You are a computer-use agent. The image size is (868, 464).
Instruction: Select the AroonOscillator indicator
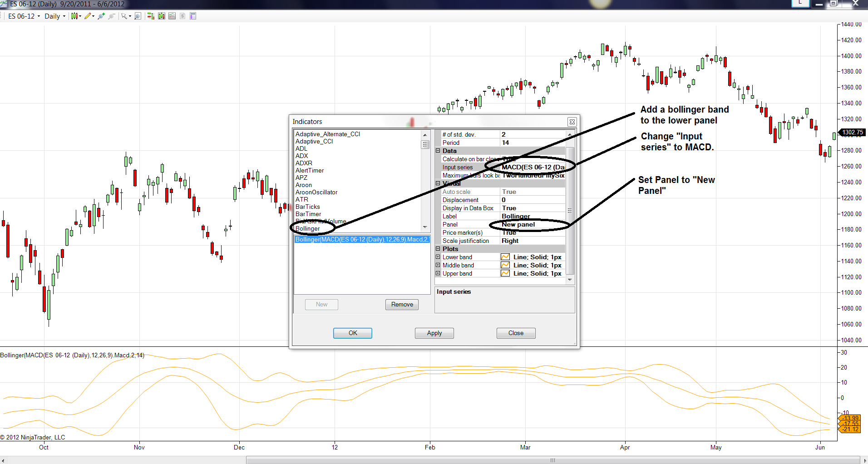(x=316, y=192)
